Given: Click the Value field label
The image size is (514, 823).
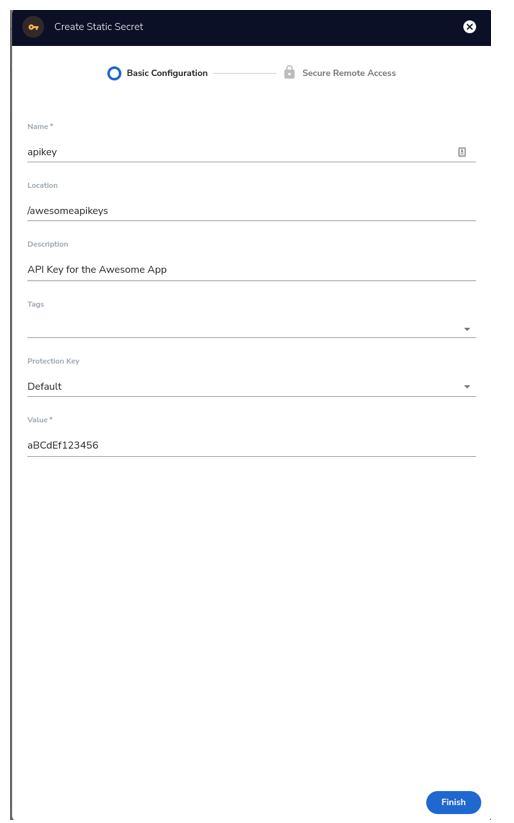Looking at the screenshot, I should (40, 420).
